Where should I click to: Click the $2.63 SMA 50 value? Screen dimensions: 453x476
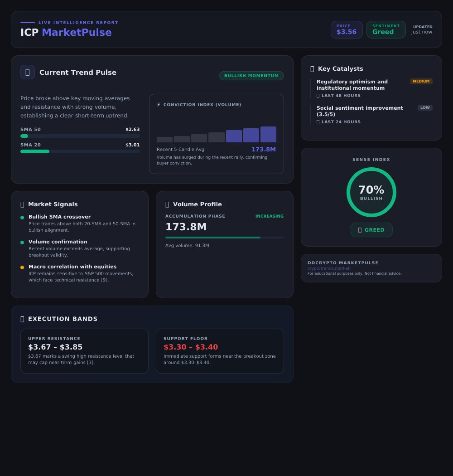click(133, 129)
